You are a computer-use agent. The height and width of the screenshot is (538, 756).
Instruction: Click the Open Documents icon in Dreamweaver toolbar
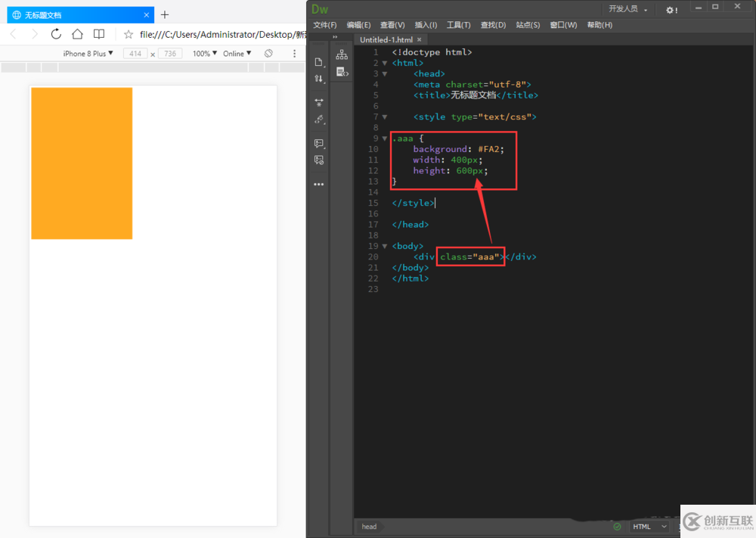[x=319, y=62]
